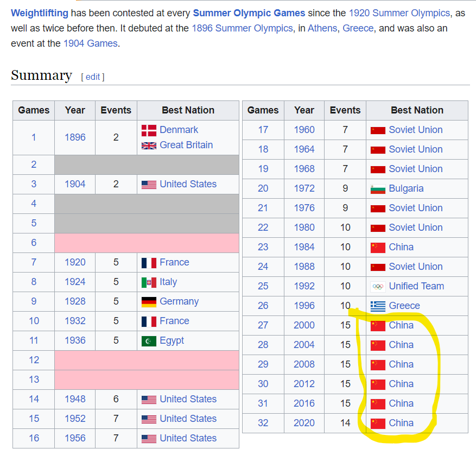Click the Unified Team Olympic rings icon
Screen dimensions: 476x455
(x=378, y=287)
